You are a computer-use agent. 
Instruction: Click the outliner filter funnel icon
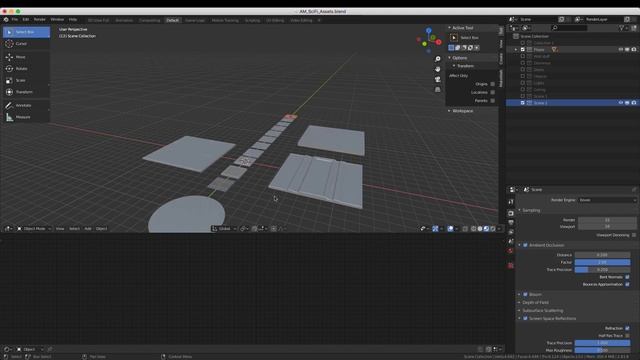[622, 28]
